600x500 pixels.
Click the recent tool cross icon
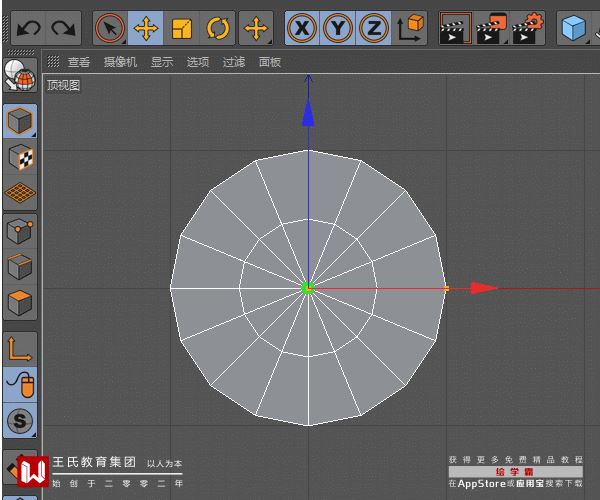(x=256, y=28)
